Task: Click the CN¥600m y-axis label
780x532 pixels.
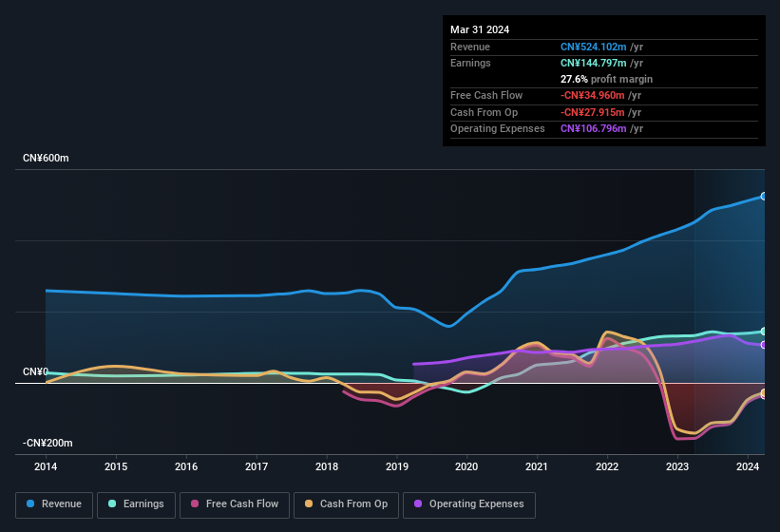Action: tap(46, 158)
